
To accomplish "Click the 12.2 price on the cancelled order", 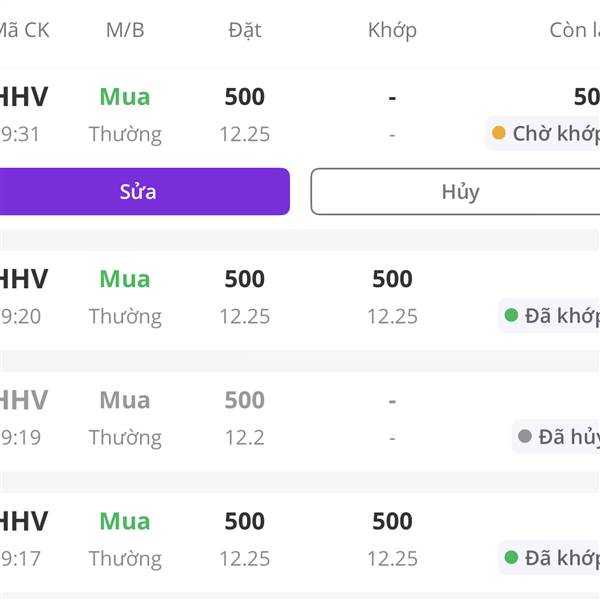I will (x=244, y=437).
